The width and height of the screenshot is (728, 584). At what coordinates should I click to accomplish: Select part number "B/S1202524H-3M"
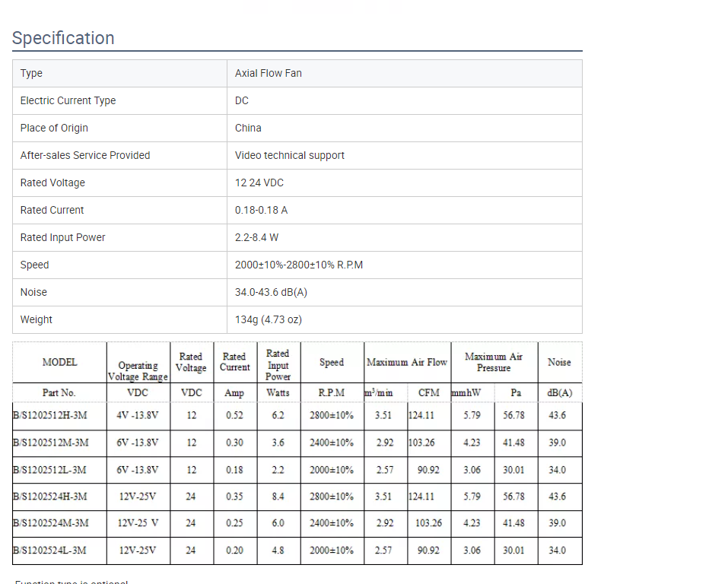click(x=50, y=497)
